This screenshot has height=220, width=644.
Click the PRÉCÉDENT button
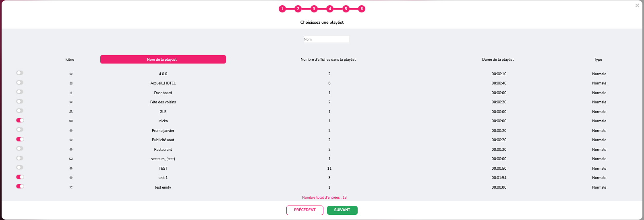pos(305,210)
